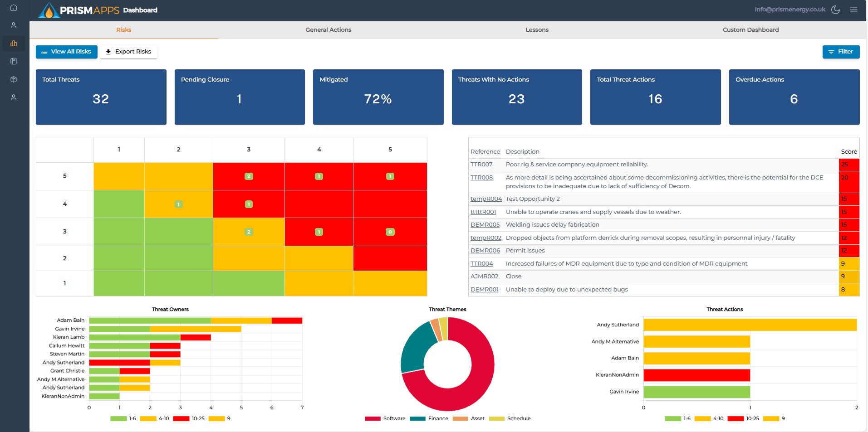Viewport: 868px width, 432px height.
Task: Open the info@prismenergy.co.uk account menu
Action: (x=790, y=10)
